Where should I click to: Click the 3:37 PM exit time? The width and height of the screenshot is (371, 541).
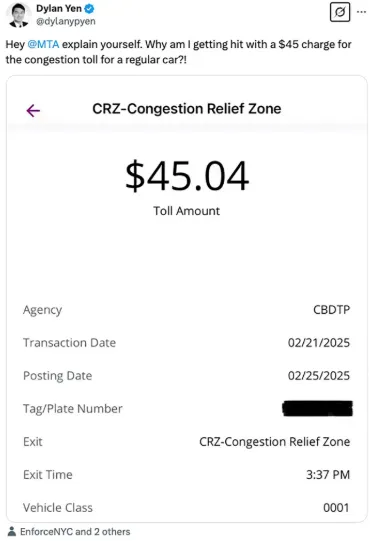coord(328,475)
